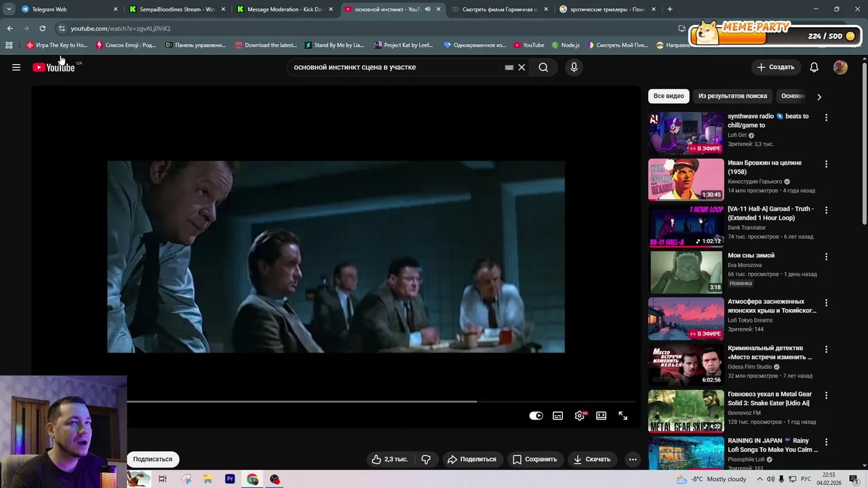Click the Скачать download button
This screenshot has height=488, width=868.
tap(592, 459)
